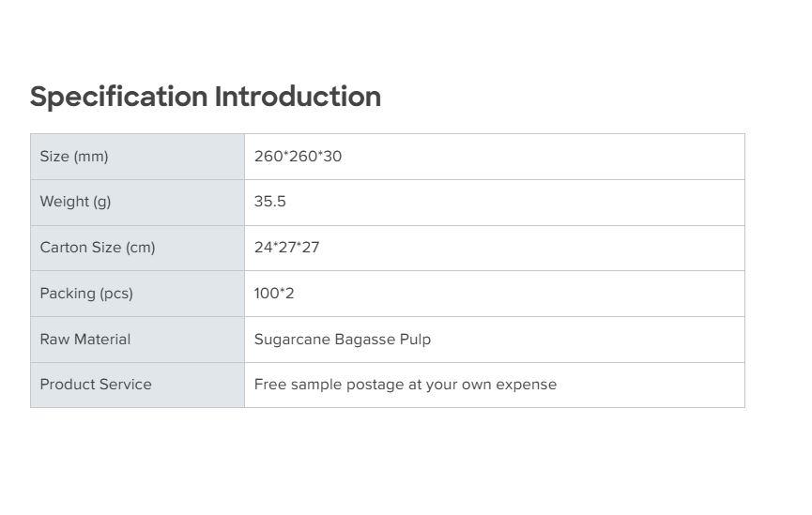812x515 pixels.
Task: Select the Packing (pcs) label cell
Action: [86, 294]
